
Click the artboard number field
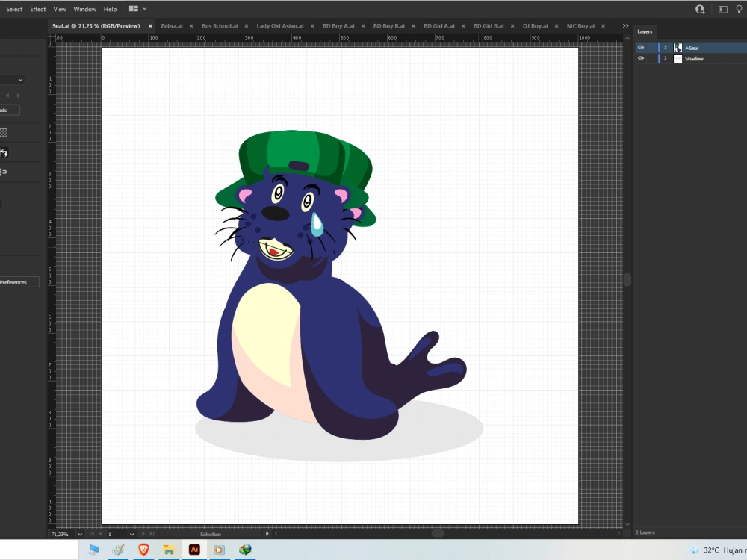(x=117, y=535)
